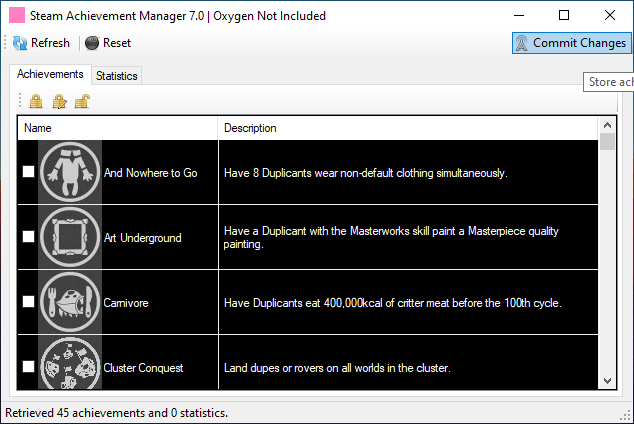Click the Reset bomb button
Viewport: 634px width, 424px height.
[108, 43]
